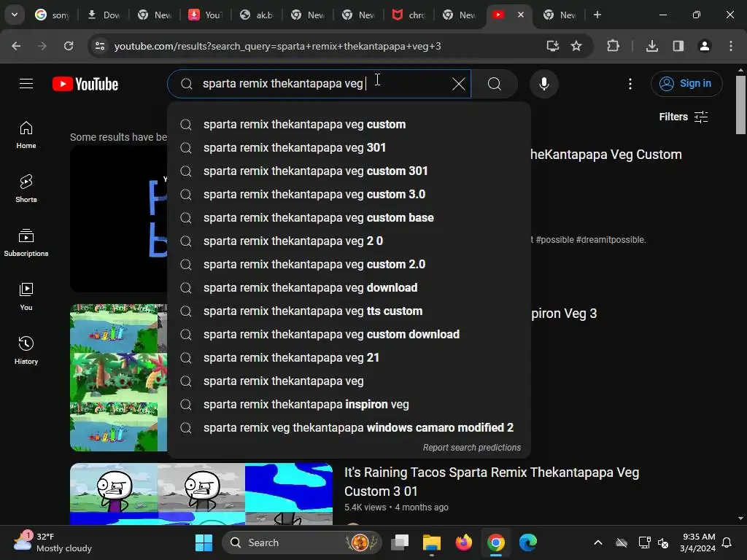Open the jungle cartoon video thumbnail

pos(119,378)
